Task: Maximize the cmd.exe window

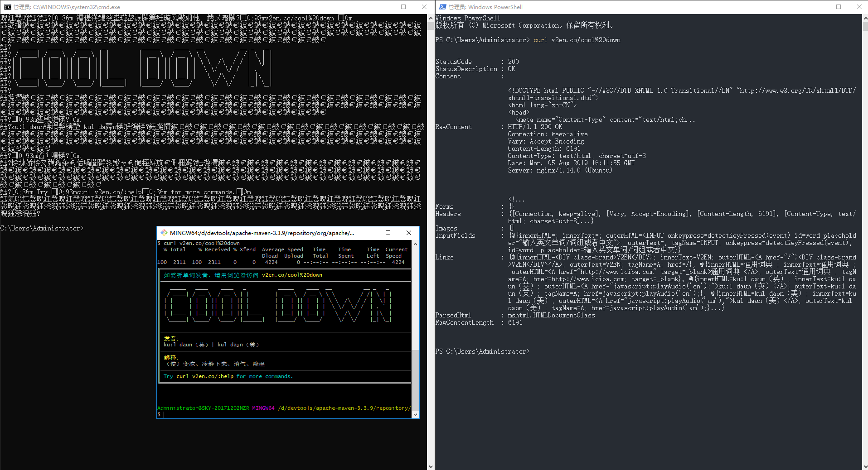Action: coord(403,7)
